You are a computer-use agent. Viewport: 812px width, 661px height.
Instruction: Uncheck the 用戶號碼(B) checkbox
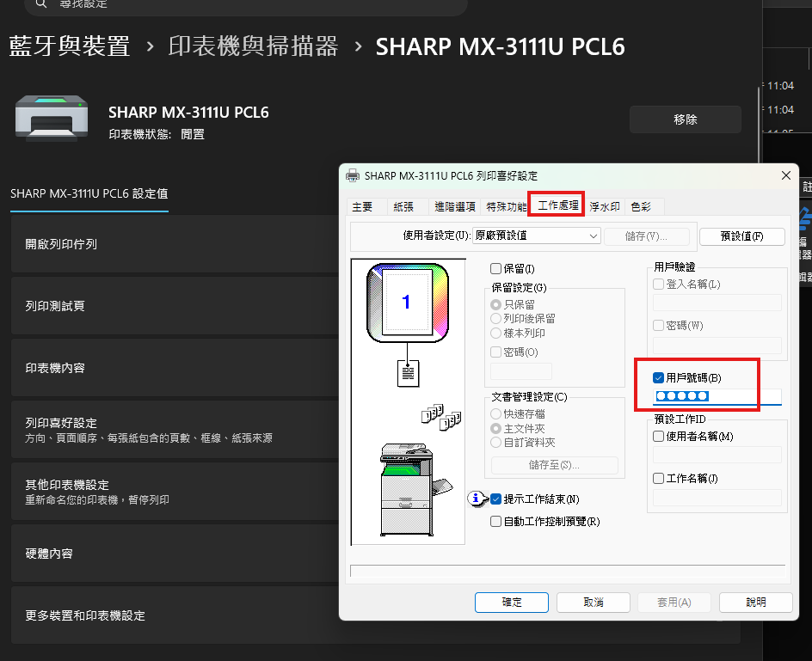point(658,378)
